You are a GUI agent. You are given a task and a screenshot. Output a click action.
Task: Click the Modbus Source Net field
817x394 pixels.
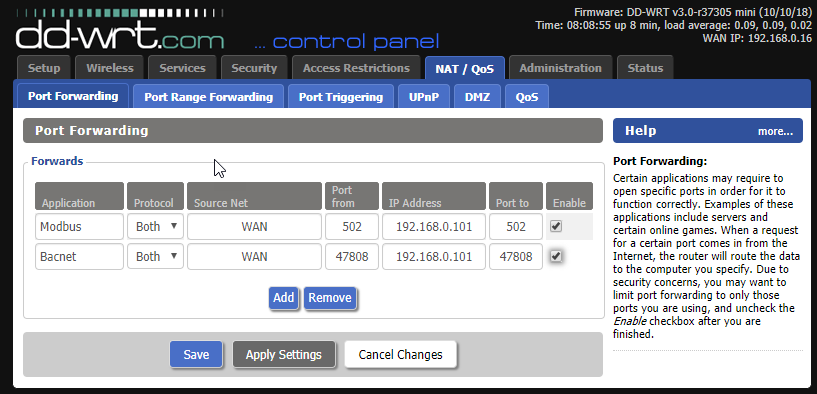[x=254, y=226]
